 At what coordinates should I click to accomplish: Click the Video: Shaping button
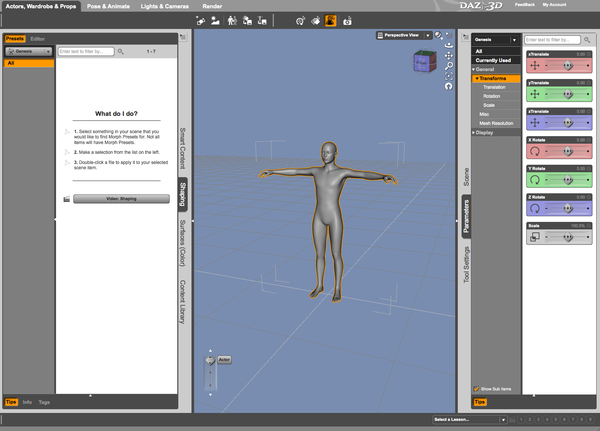121,198
